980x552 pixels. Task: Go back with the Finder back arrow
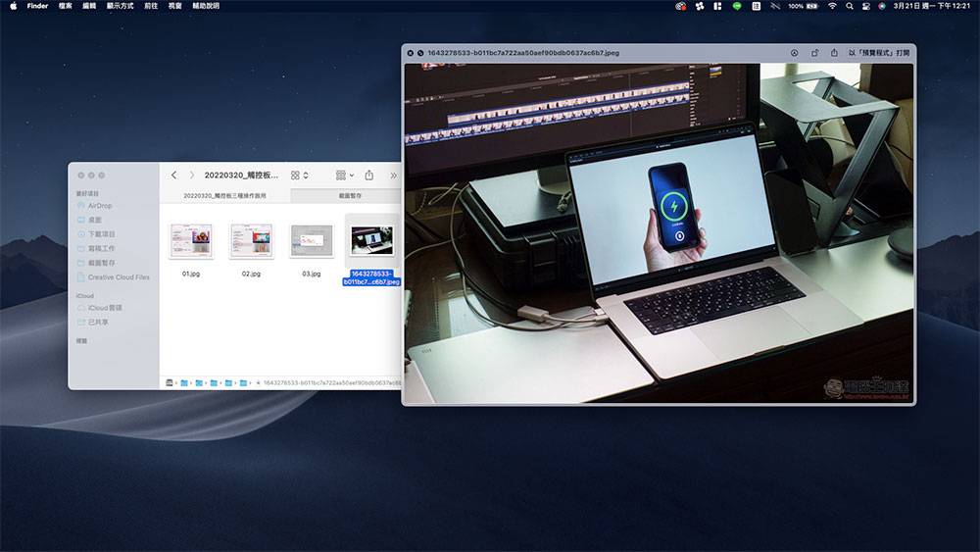coord(174,176)
